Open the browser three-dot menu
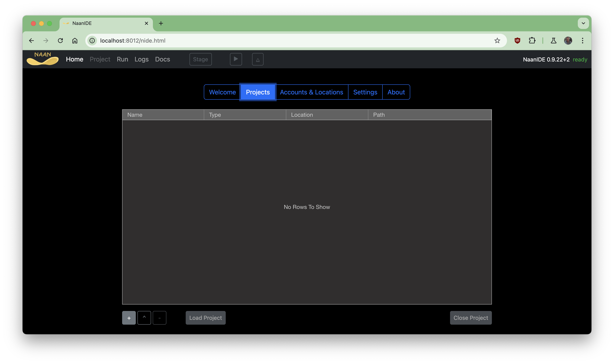This screenshot has width=614, height=364. click(x=582, y=40)
